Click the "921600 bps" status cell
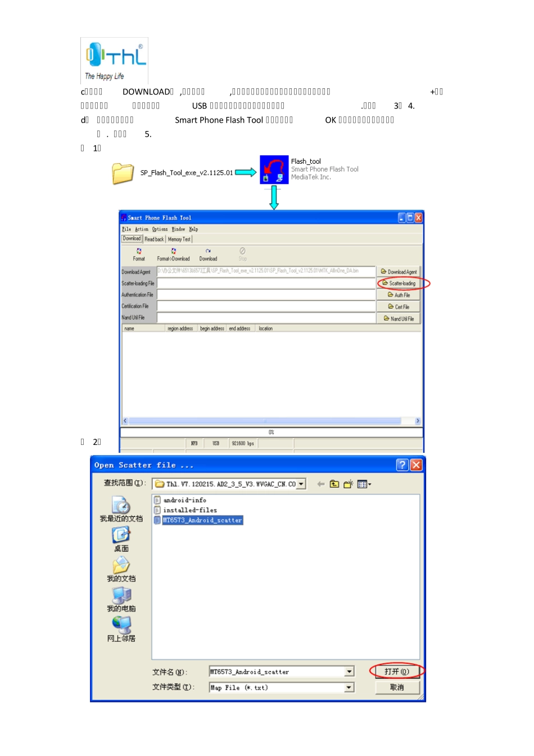Viewport: 534px width, 756px height. tap(243, 443)
